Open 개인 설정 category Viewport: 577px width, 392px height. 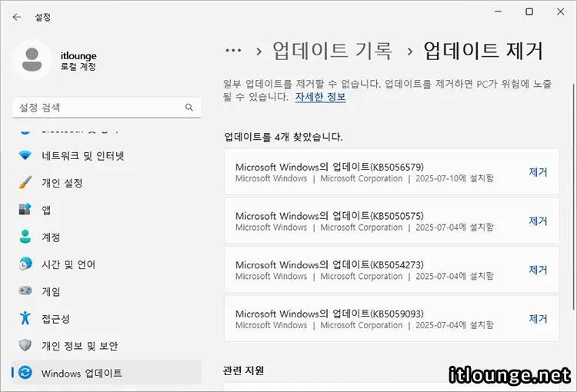(x=107, y=183)
